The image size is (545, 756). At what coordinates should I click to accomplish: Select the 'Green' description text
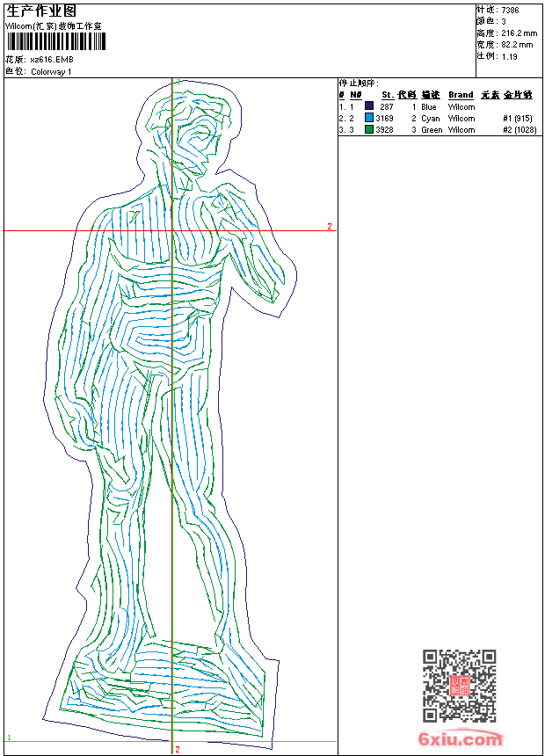[432, 130]
